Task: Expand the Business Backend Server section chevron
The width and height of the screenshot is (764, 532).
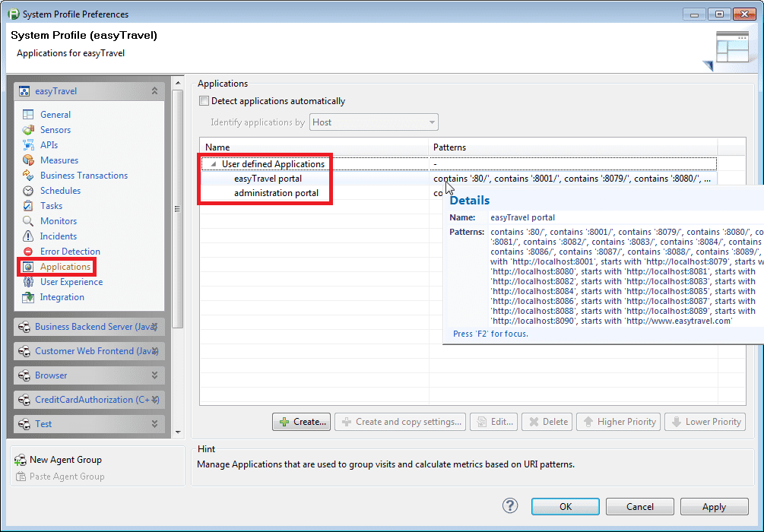Action: pos(154,327)
